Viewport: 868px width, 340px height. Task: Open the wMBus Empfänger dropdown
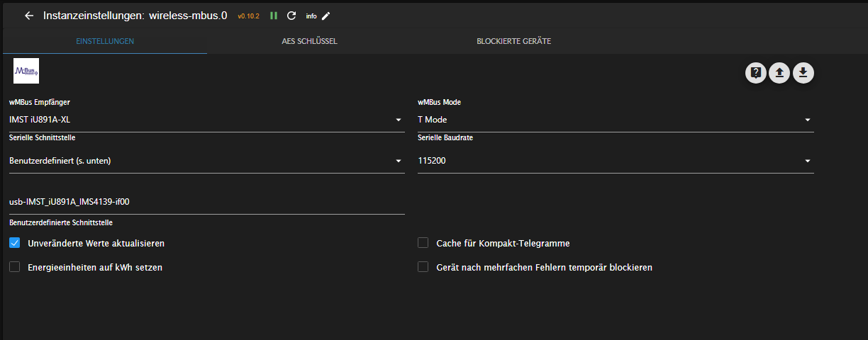pyautogui.click(x=206, y=120)
